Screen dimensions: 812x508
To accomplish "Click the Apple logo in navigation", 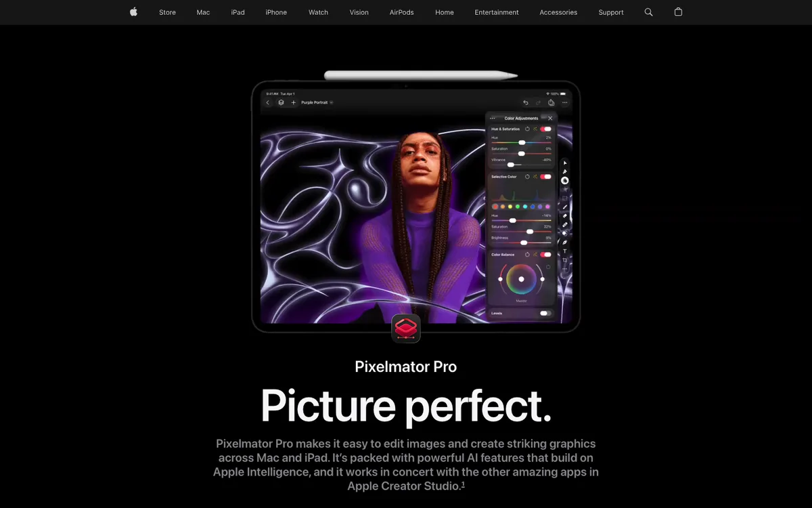I will coord(133,12).
